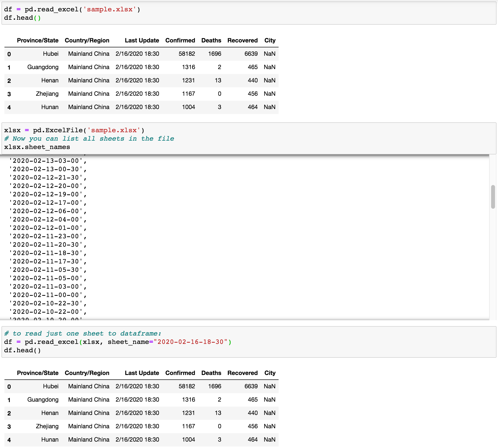498x448 pixels.
Task: Click a NaN value in the City column
Action: tap(269, 54)
